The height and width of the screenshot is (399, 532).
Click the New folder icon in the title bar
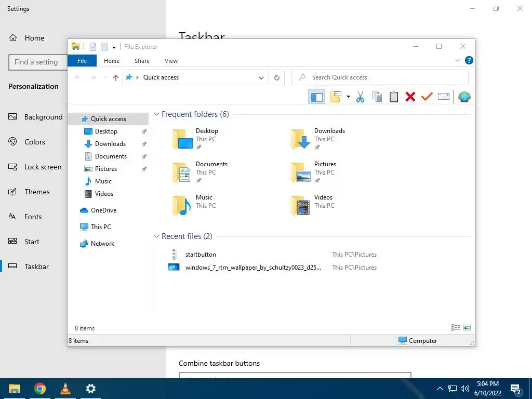104,46
